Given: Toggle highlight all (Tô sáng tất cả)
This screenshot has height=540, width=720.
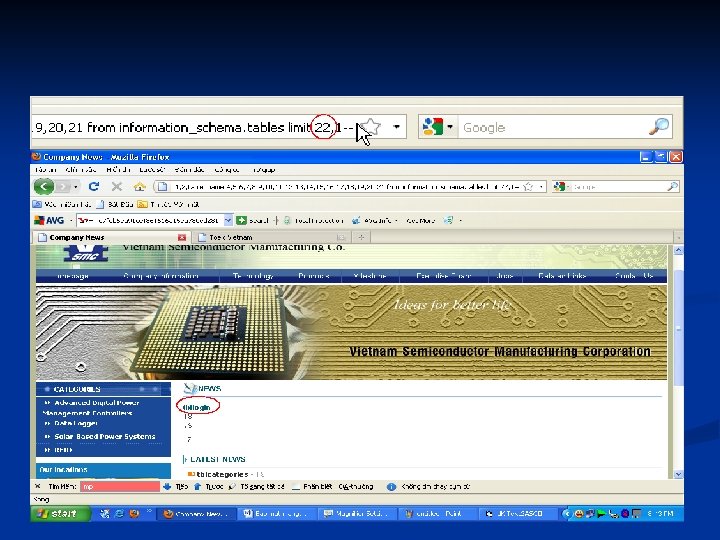Looking at the screenshot, I should click(257, 487).
